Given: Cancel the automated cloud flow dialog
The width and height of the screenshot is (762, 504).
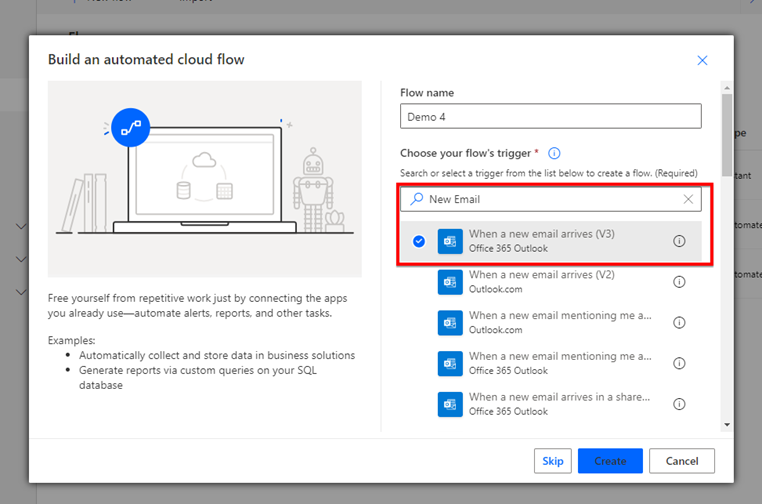Looking at the screenshot, I should [682, 461].
